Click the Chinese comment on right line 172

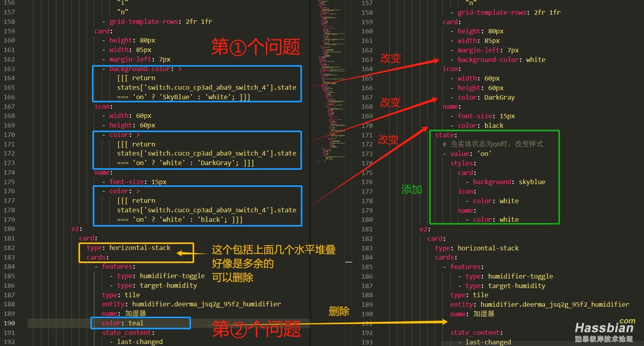493,144
